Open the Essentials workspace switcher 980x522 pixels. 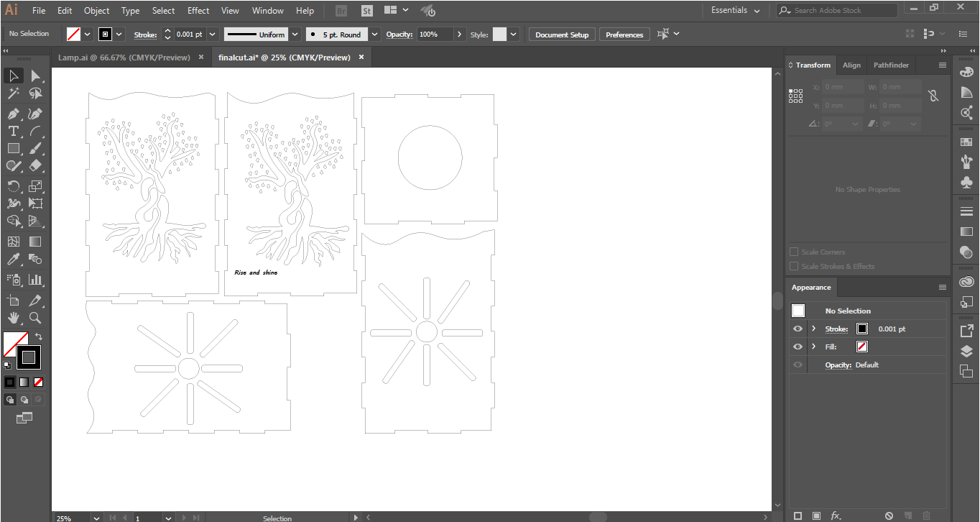[734, 11]
